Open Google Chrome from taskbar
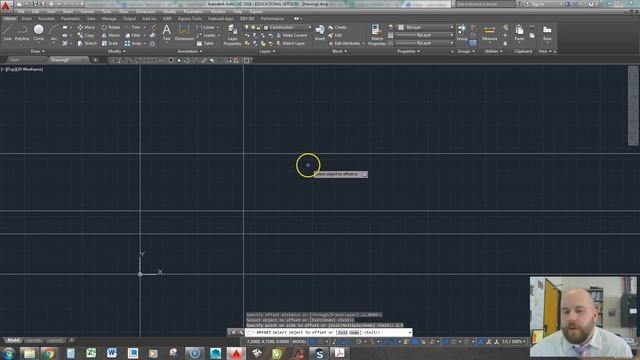The width and height of the screenshot is (640, 360). pyautogui.click(x=49, y=353)
